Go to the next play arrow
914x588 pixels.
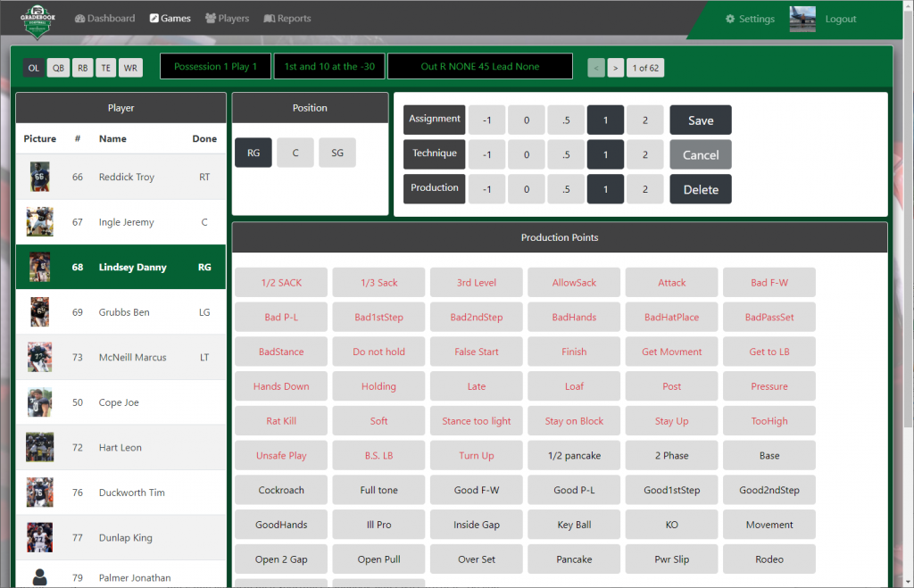(x=616, y=68)
